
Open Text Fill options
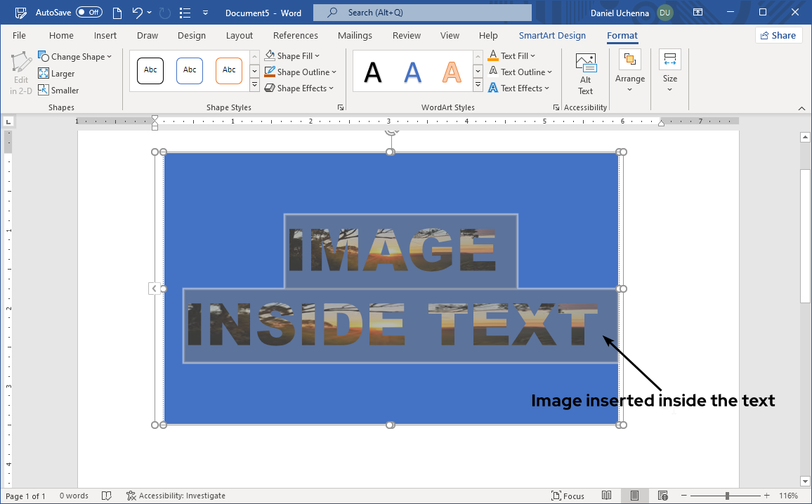[512, 55]
